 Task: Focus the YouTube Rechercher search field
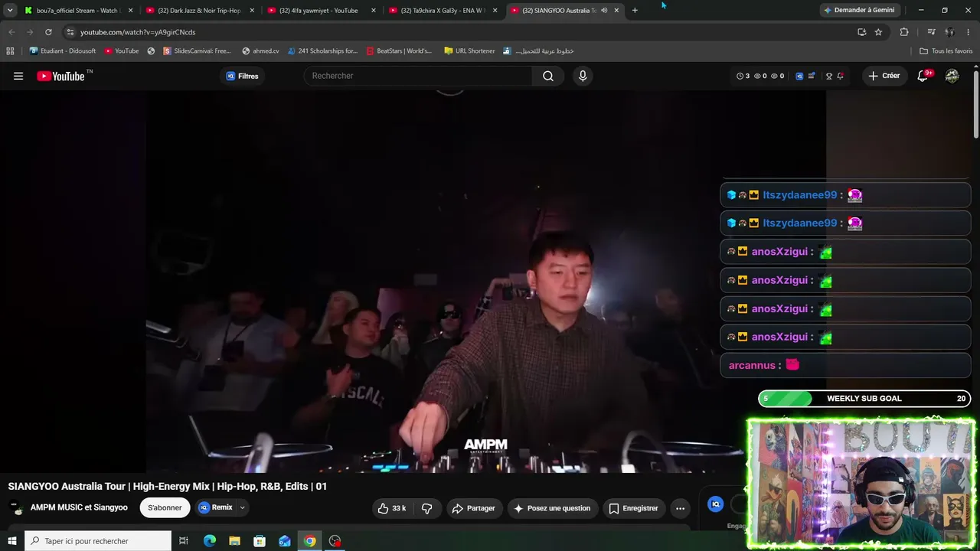419,76
